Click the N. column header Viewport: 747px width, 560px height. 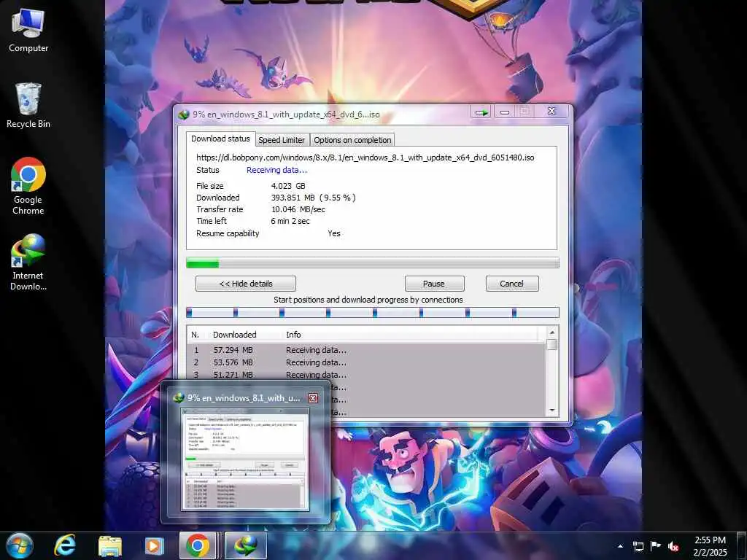[197, 334]
